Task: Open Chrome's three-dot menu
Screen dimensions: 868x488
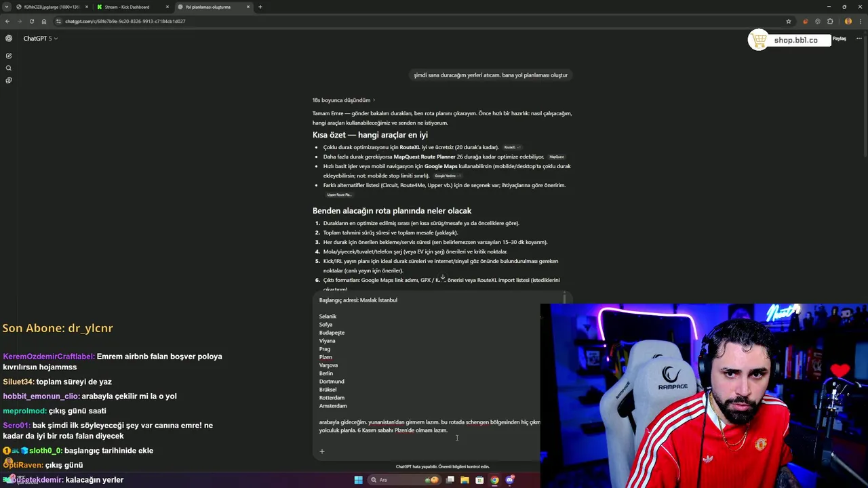Action: pos(860,21)
